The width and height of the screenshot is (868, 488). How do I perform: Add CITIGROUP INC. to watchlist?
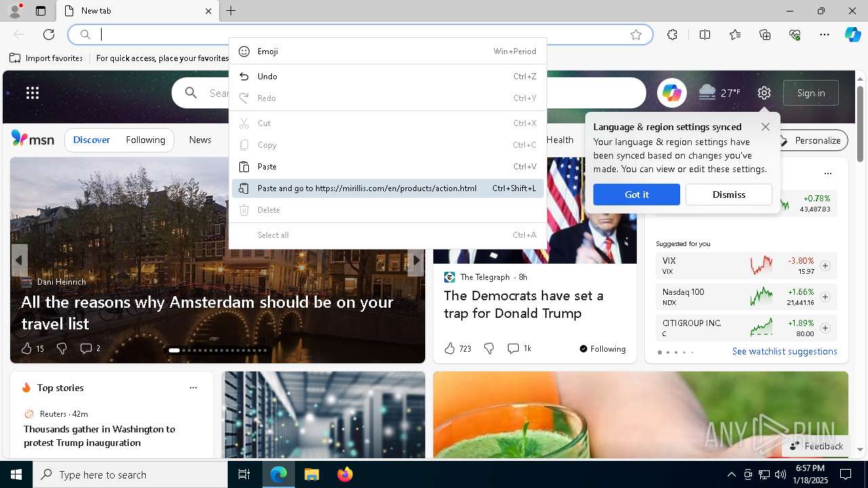825,328
